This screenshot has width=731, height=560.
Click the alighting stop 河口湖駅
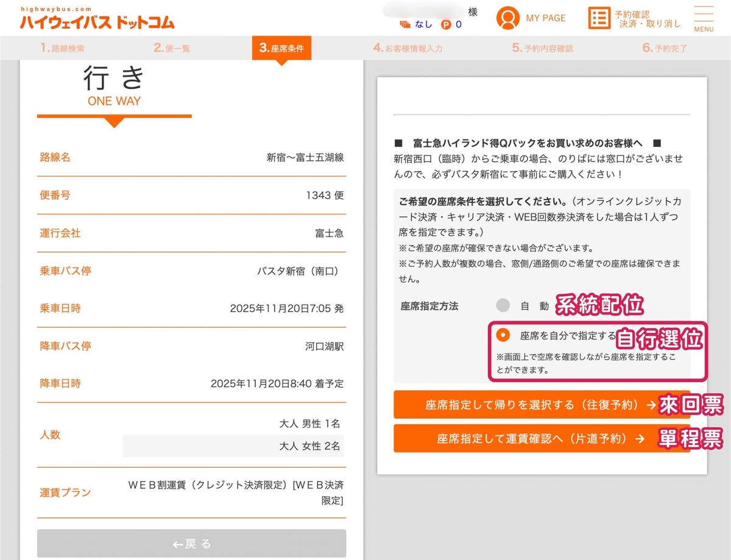(325, 346)
